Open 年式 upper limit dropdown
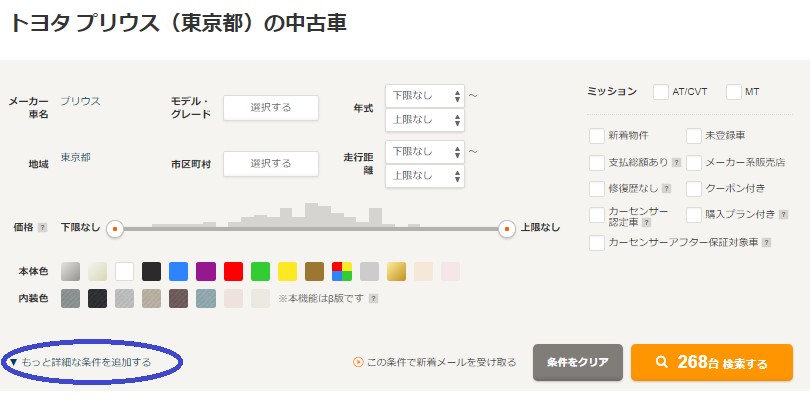810x420 pixels. [425, 120]
